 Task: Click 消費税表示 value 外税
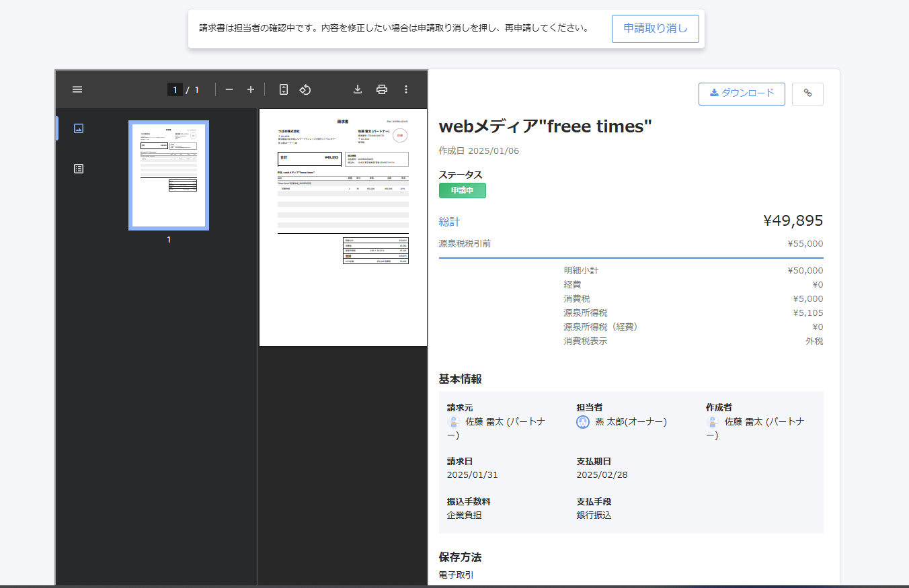tap(814, 341)
